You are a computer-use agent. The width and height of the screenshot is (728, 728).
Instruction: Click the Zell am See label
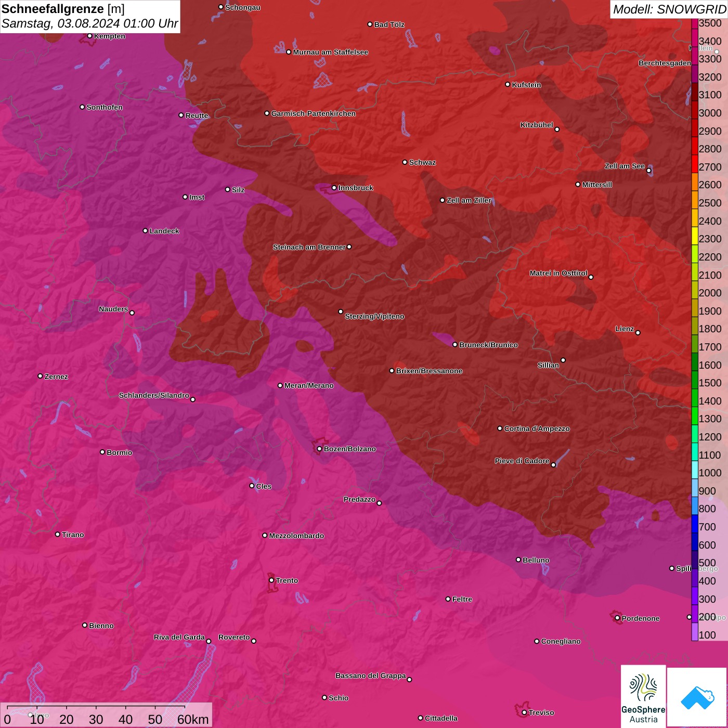pyautogui.click(x=625, y=166)
